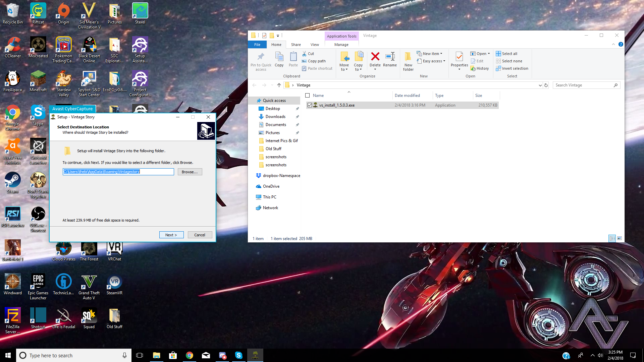Click the Next button in setup
Image resolution: width=644 pixels, height=362 pixels.
pyautogui.click(x=171, y=235)
